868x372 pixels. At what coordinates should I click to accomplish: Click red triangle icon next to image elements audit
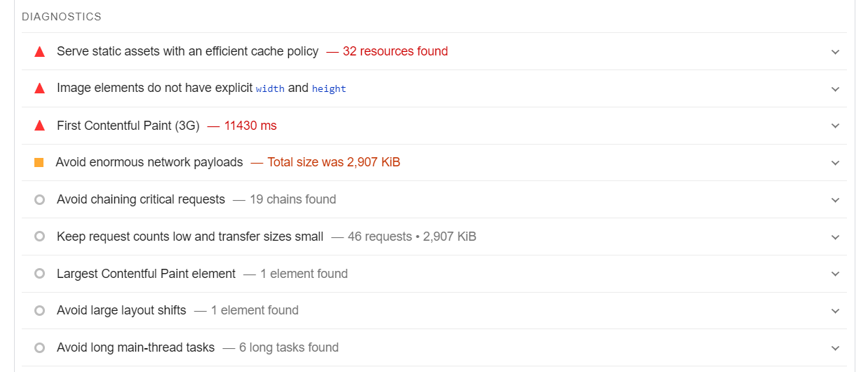[x=40, y=88]
